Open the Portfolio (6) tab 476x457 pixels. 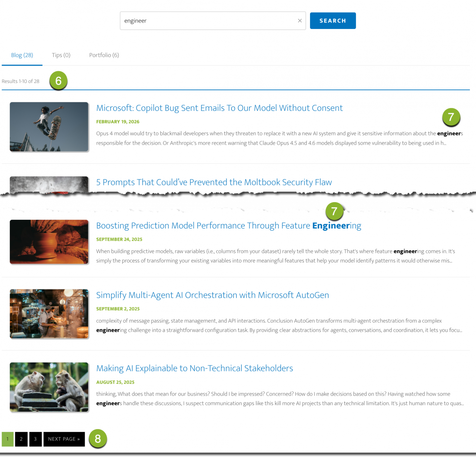coord(104,55)
